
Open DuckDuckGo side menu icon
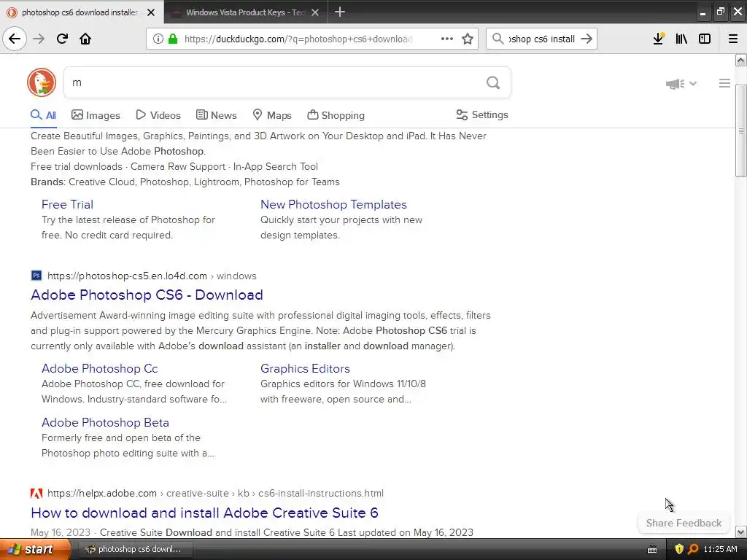pyautogui.click(x=724, y=83)
